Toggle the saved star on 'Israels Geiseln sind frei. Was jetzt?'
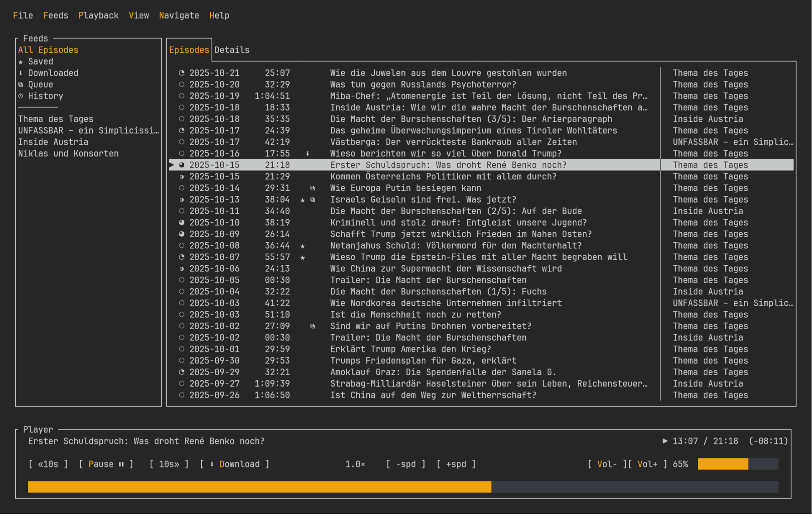812x514 pixels. coord(303,199)
